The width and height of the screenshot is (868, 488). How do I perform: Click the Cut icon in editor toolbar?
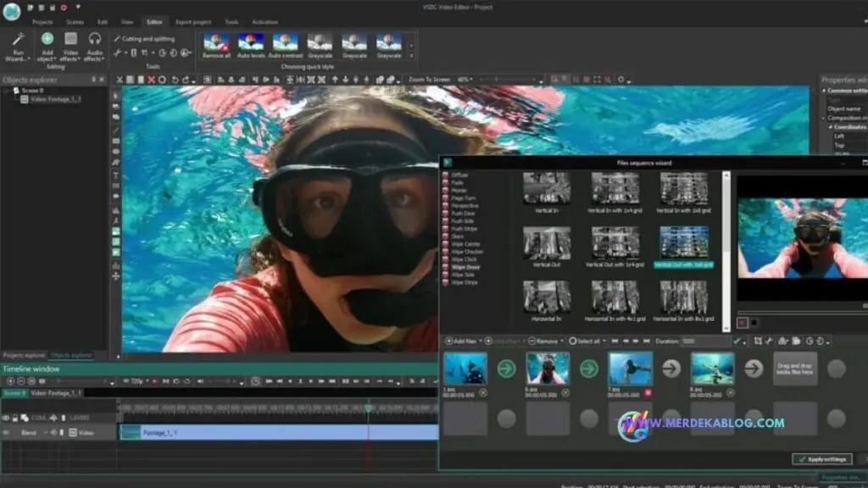pos(119,80)
